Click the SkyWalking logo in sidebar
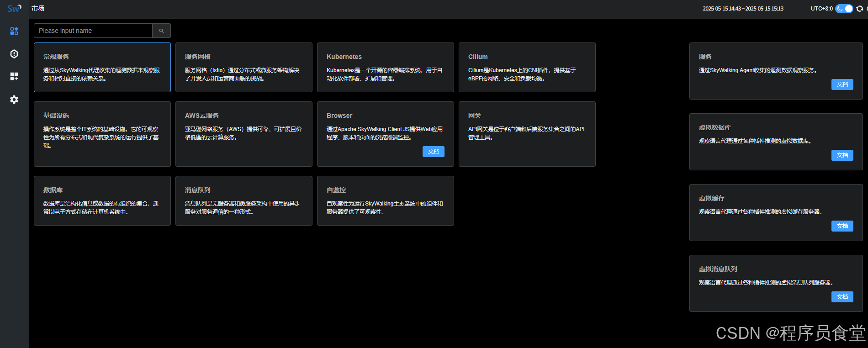This screenshot has width=868, height=348. point(14,8)
